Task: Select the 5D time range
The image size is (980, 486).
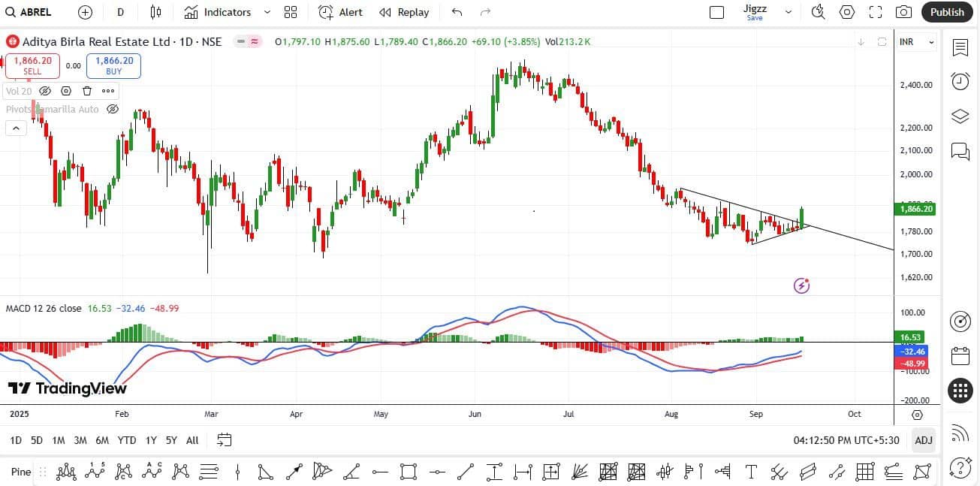Action: click(36, 440)
